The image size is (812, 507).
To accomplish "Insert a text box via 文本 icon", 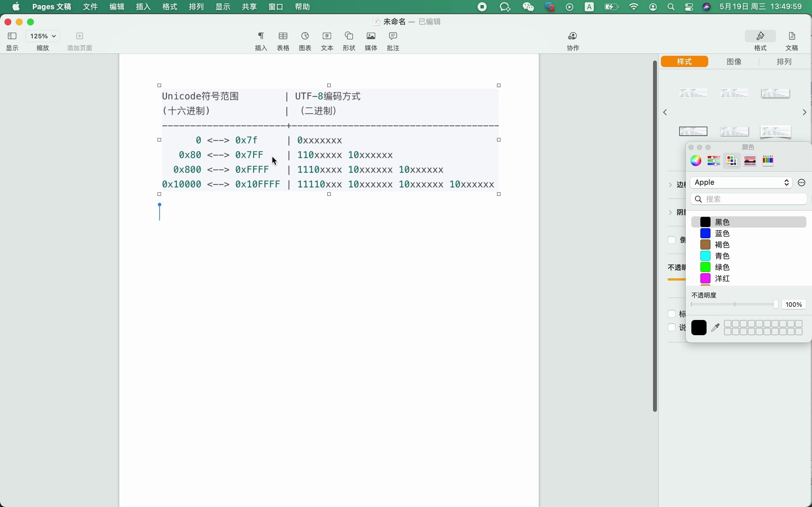I will (326, 41).
